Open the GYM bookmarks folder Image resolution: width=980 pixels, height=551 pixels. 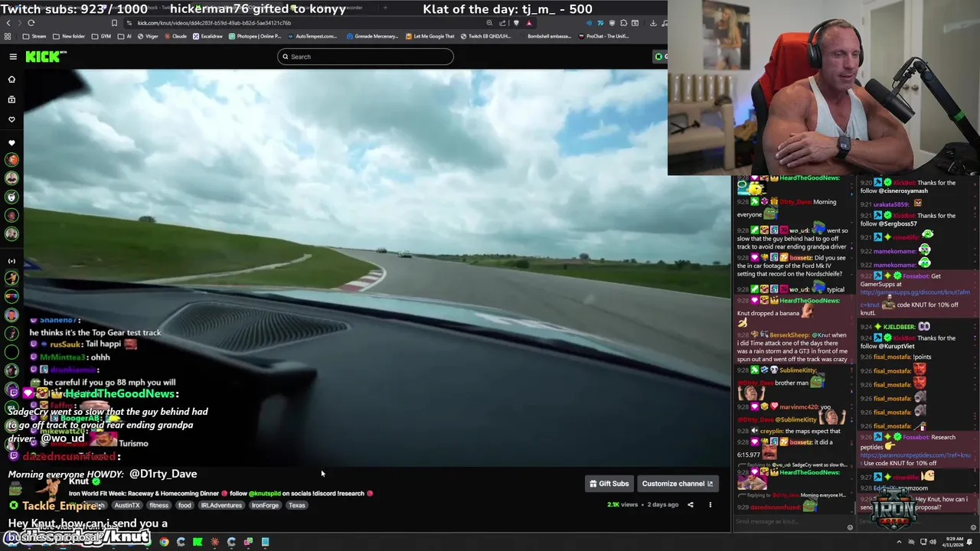102,36
